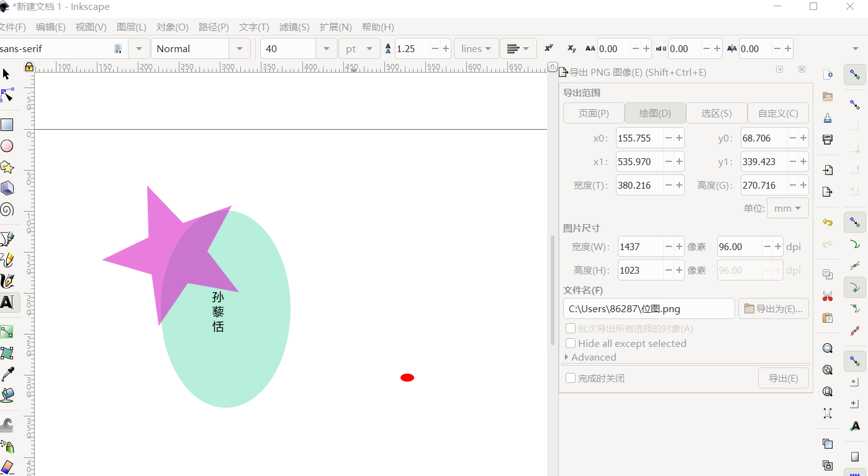Choose the Rectangle tool

point(7,125)
